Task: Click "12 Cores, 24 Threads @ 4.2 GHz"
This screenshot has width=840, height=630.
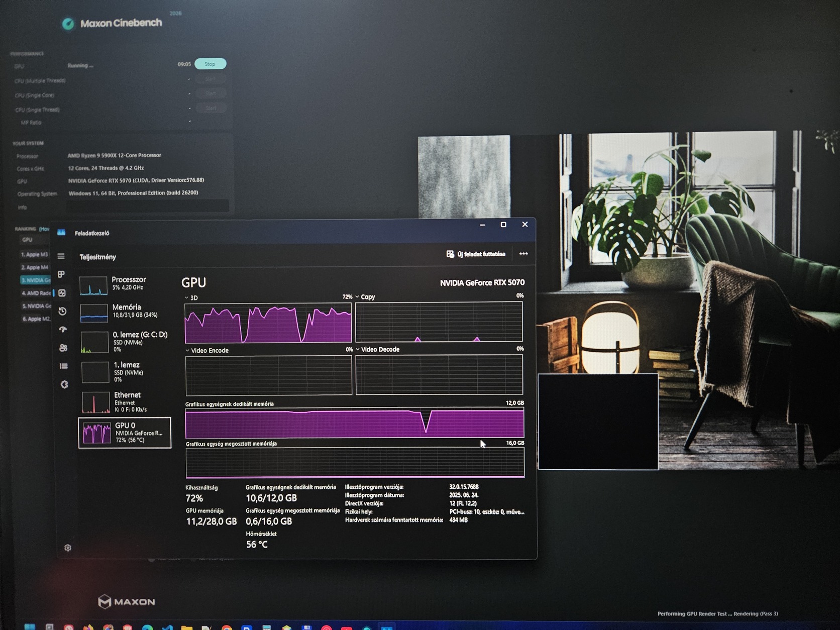Action: (x=106, y=168)
